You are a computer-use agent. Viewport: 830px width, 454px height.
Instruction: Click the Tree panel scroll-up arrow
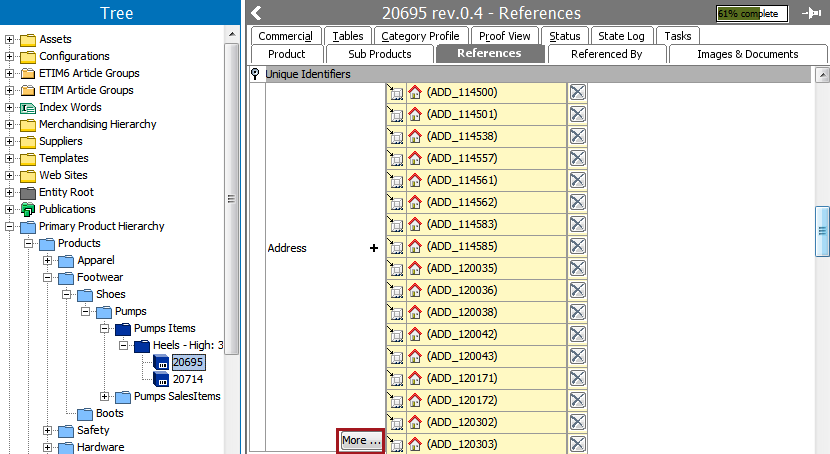(232, 34)
